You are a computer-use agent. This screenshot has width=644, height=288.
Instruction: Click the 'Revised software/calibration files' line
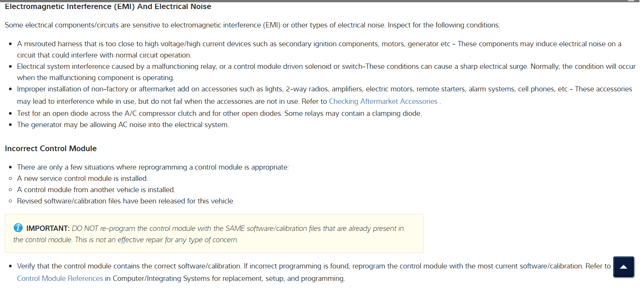pos(125,201)
